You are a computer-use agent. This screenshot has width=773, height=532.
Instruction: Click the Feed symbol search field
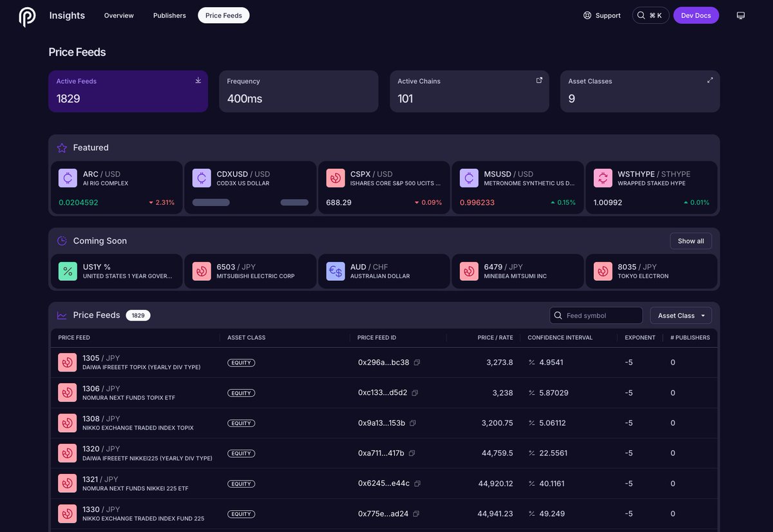coord(596,316)
